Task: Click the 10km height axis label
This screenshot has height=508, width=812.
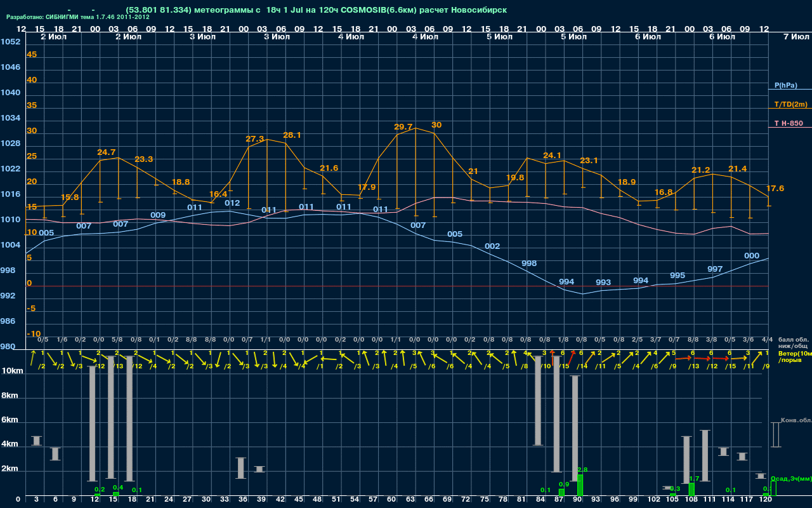Action: click(x=12, y=371)
